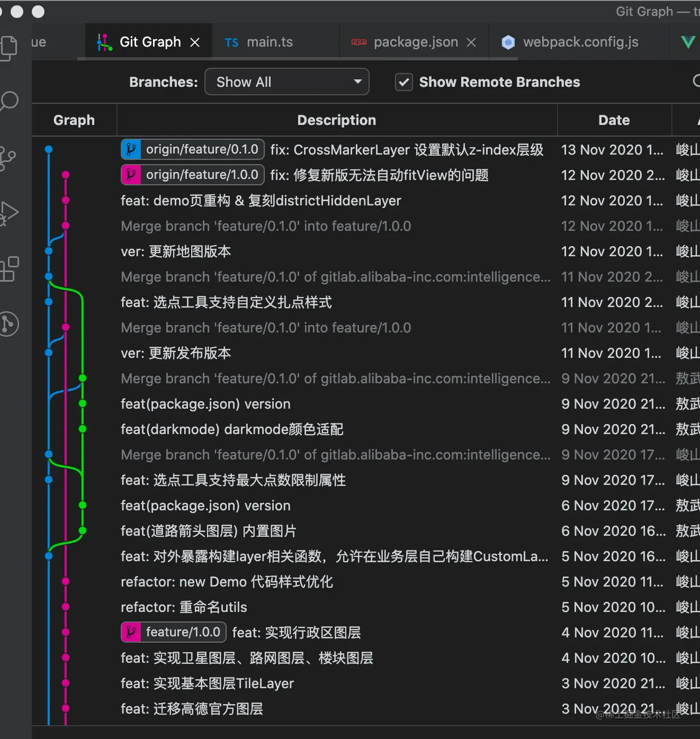
Task: Click the '13 Nov 2020' date cell
Action: point(612,150)
